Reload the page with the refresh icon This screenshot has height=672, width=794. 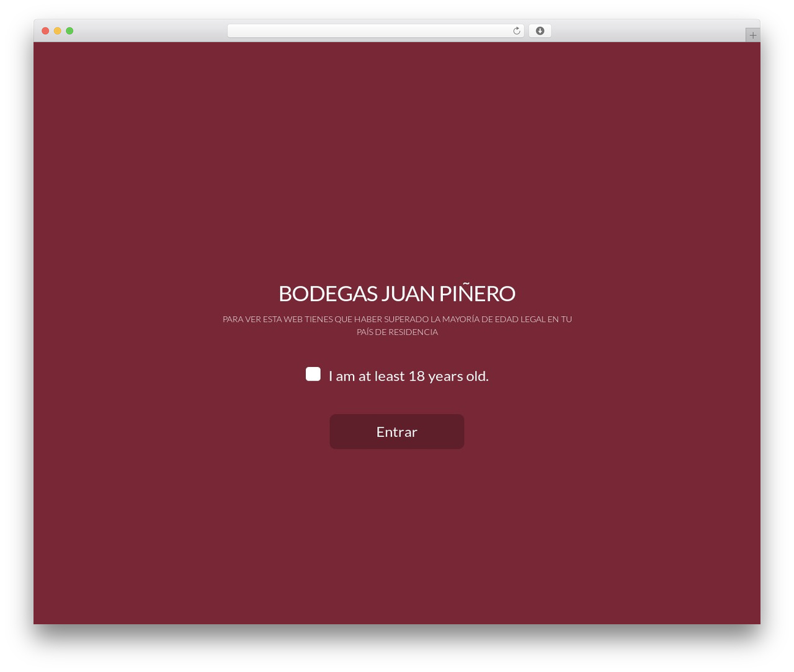517,31
